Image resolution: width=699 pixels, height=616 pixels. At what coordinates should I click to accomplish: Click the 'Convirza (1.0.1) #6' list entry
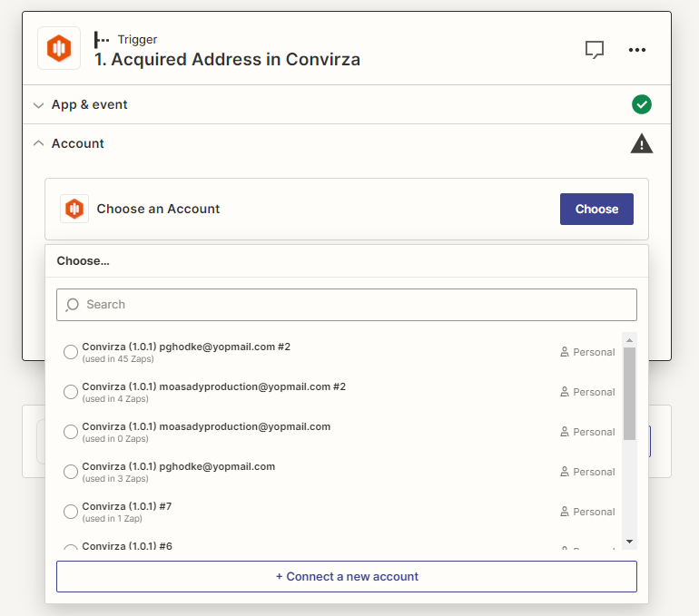click(127, 545)
